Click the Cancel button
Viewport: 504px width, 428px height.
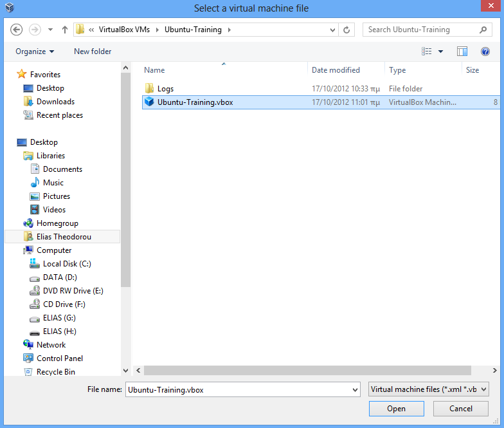click(x=460, y=408)
